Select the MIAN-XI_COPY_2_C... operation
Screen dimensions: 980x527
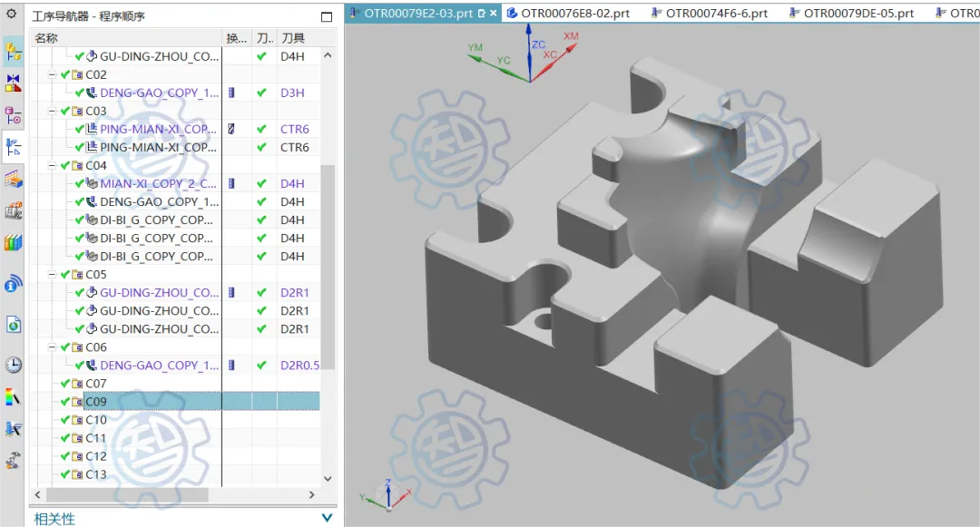(158, 183)
